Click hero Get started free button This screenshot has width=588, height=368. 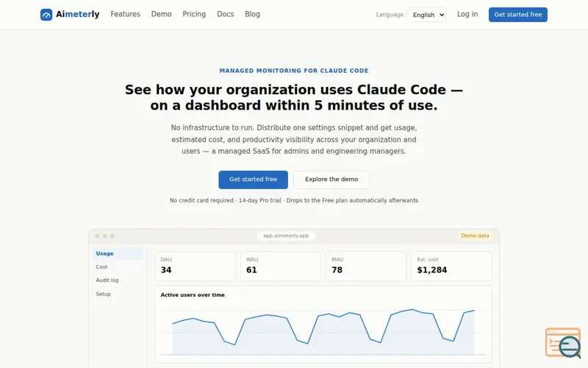point(253,180)
